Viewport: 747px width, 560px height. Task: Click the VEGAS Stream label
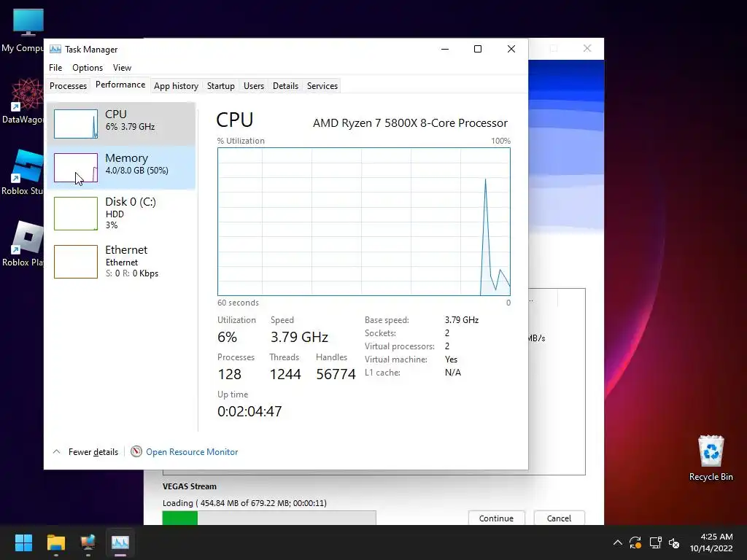tap(189, 486)
